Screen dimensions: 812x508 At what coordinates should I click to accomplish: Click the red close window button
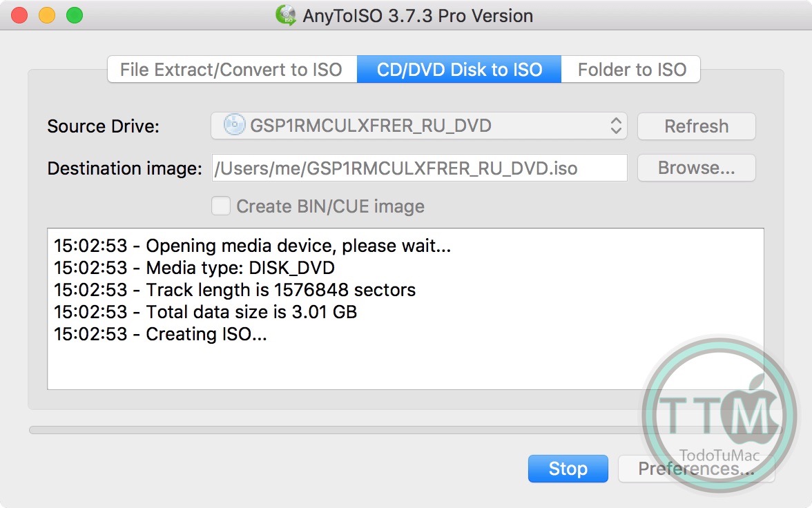click(x=19, y=15)
